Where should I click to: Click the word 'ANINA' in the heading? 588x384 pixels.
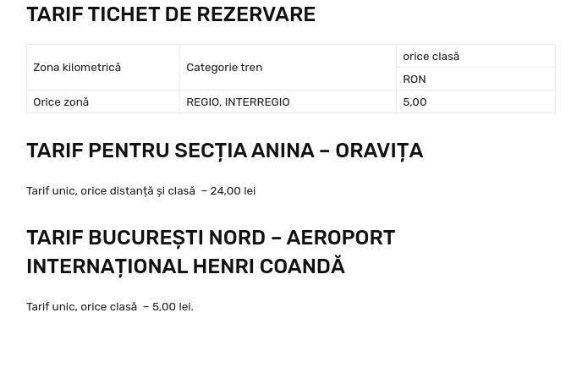(283, 151)
